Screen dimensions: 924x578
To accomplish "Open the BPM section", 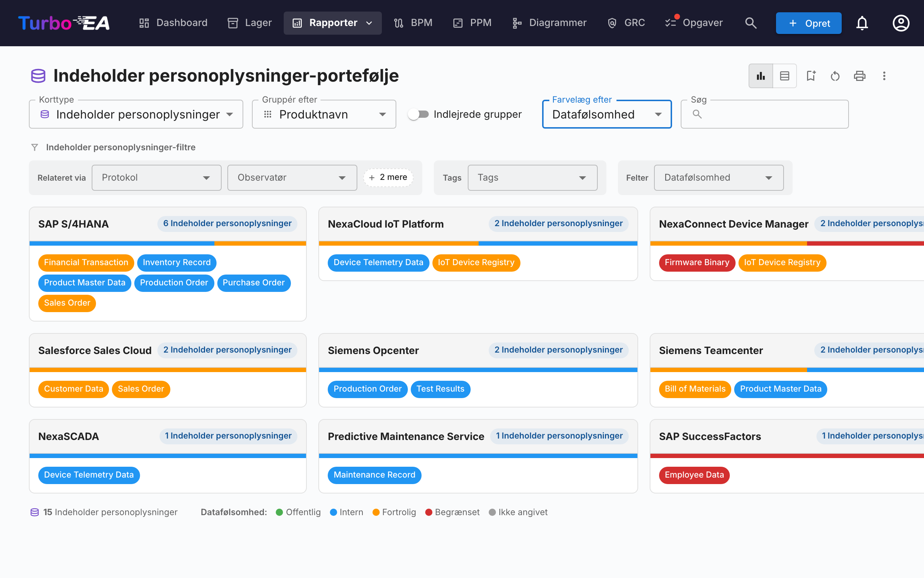I will (x=413, y=23).
